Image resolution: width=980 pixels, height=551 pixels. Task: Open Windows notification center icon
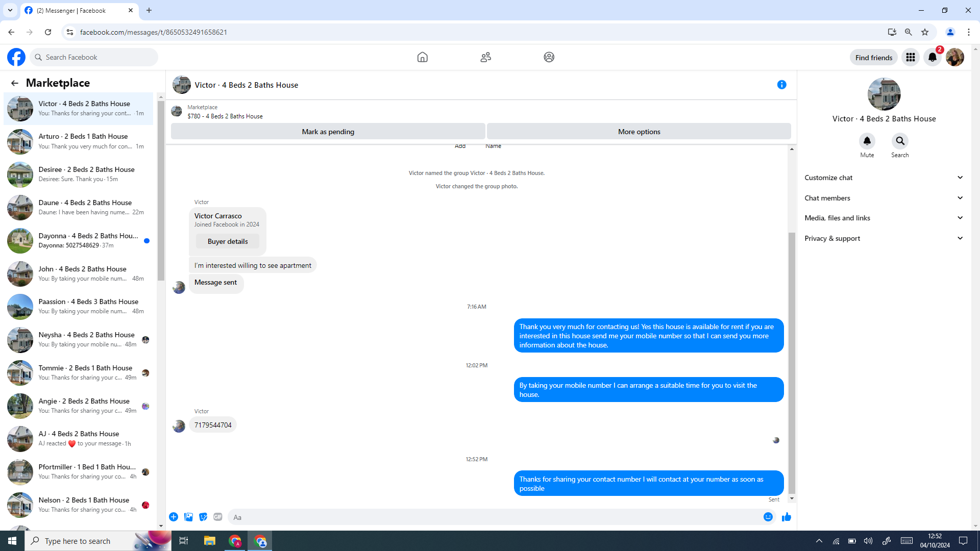[x=963, y=541]
